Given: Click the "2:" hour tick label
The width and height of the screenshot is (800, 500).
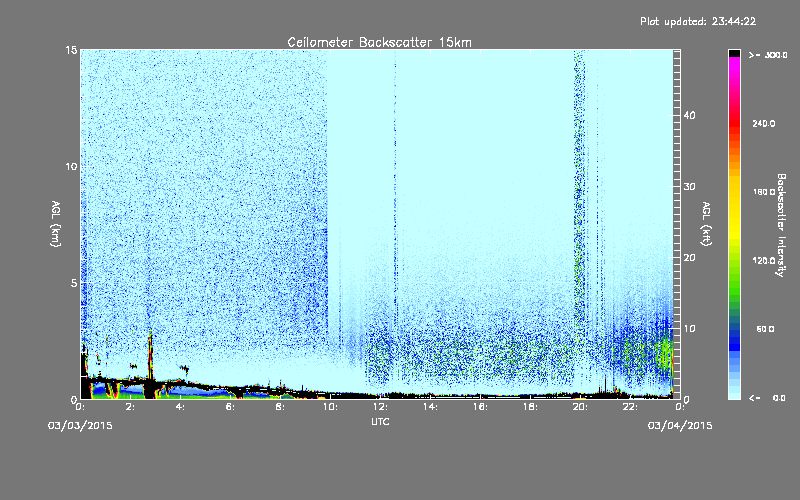Looking at the screenshot, I should (130, 407).
